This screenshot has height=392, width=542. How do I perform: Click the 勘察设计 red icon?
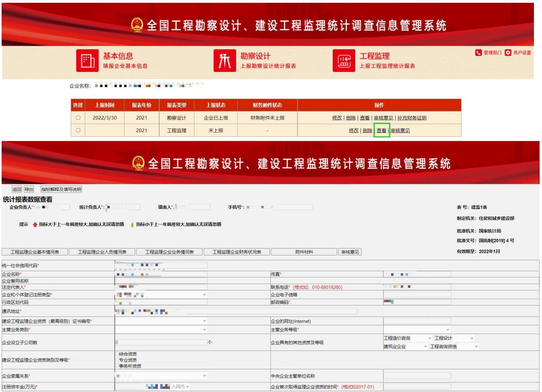[224, 61]
